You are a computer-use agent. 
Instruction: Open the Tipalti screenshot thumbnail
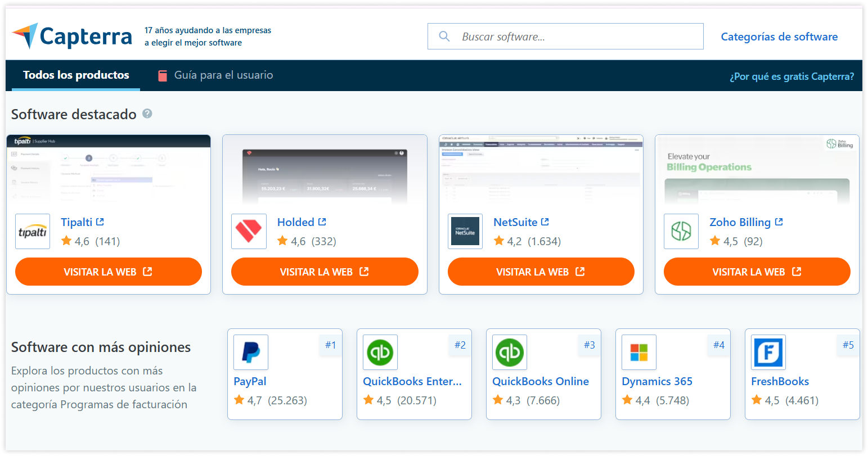pyautogui.click(x=109, y=169)
